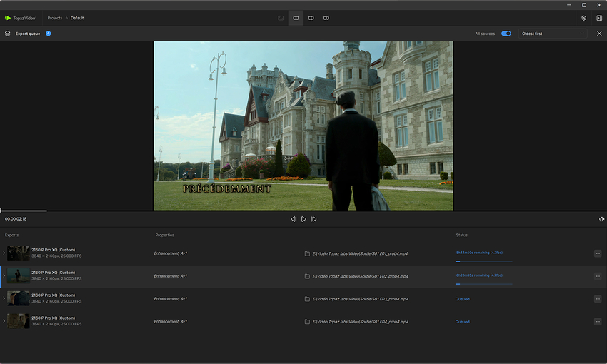Select the single view layout
The height and width of the screenshot is (364, 607).
(x=296, y=18)
